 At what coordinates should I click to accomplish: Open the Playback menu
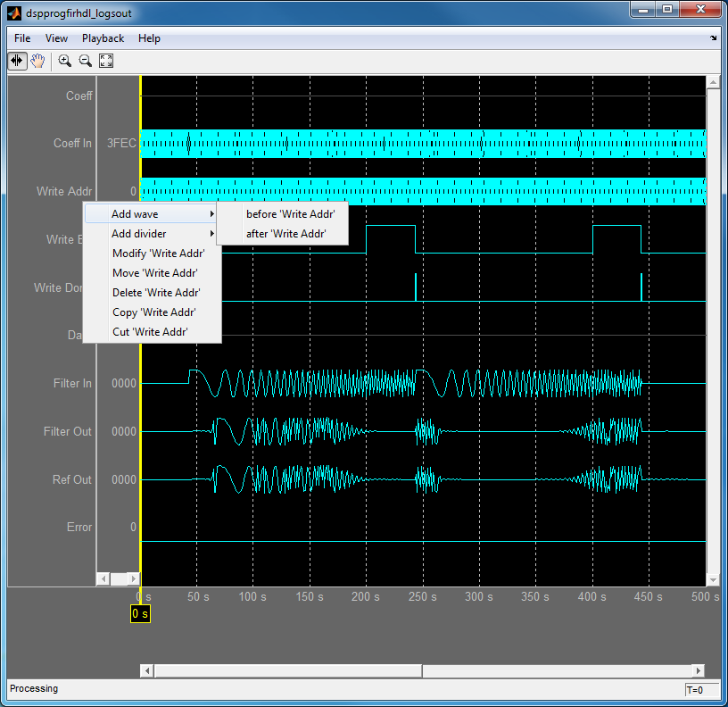(103, 38)
